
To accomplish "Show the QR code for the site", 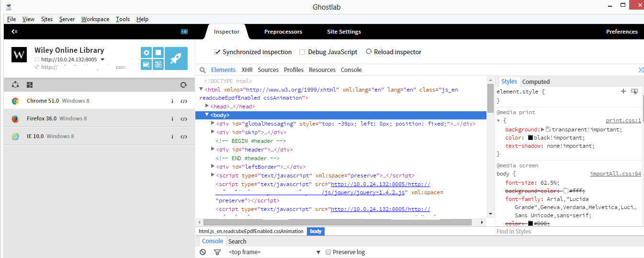I will [158, 65].
